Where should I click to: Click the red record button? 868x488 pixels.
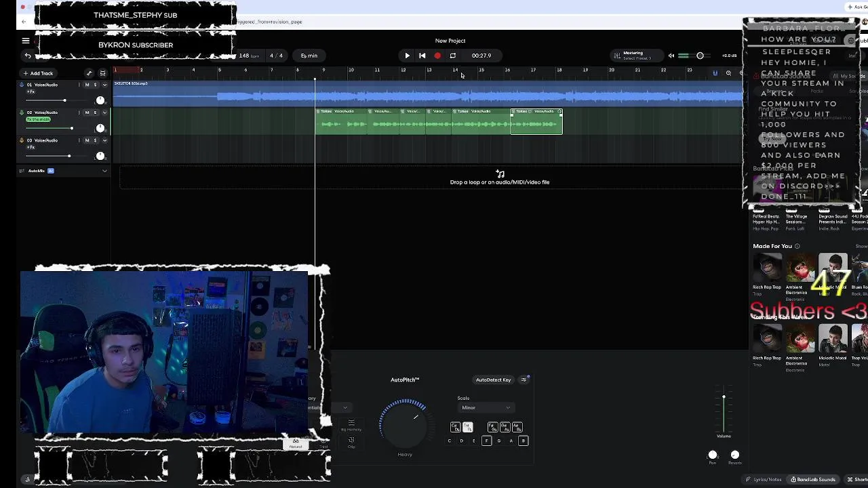[437, 56]
